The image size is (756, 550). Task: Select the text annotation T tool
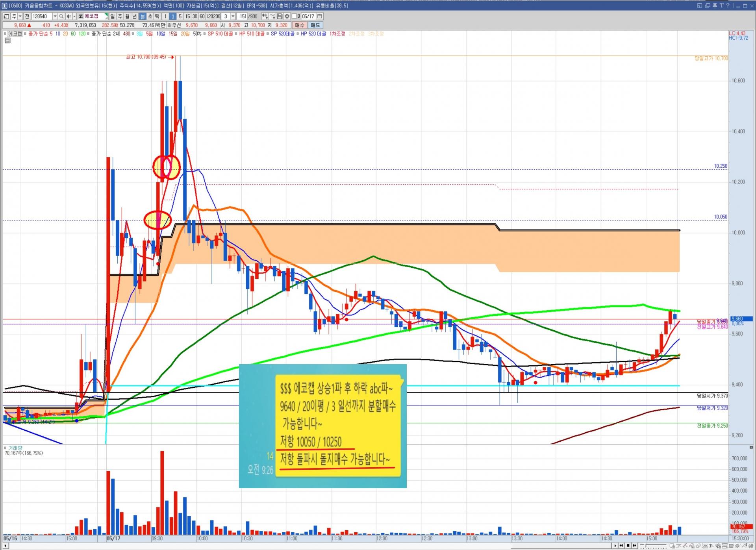[711, 546]
